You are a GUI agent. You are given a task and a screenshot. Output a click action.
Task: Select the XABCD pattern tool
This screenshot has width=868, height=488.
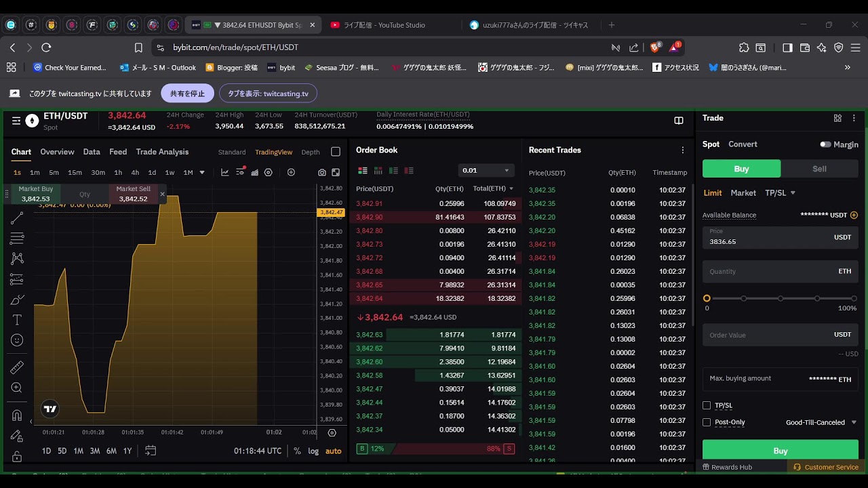point(17,258)
